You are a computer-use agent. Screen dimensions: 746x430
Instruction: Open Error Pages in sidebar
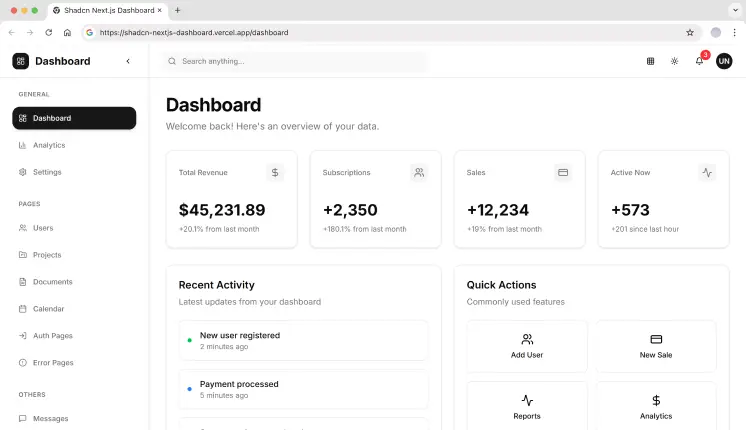(x=74, y=362)
